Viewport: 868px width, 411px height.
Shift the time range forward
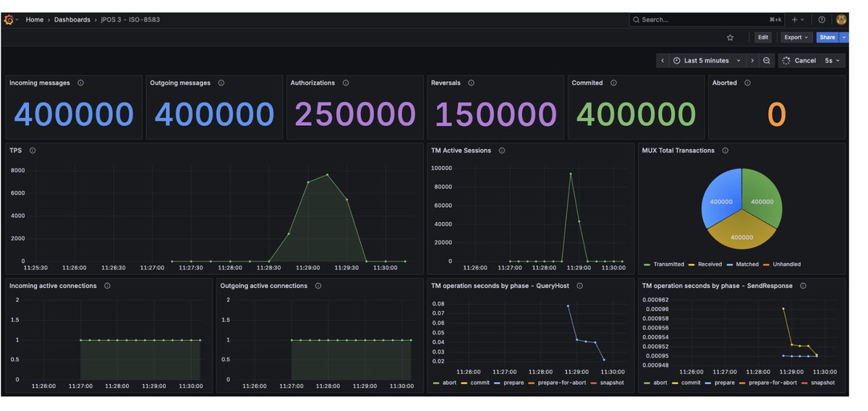coord(752,61)
